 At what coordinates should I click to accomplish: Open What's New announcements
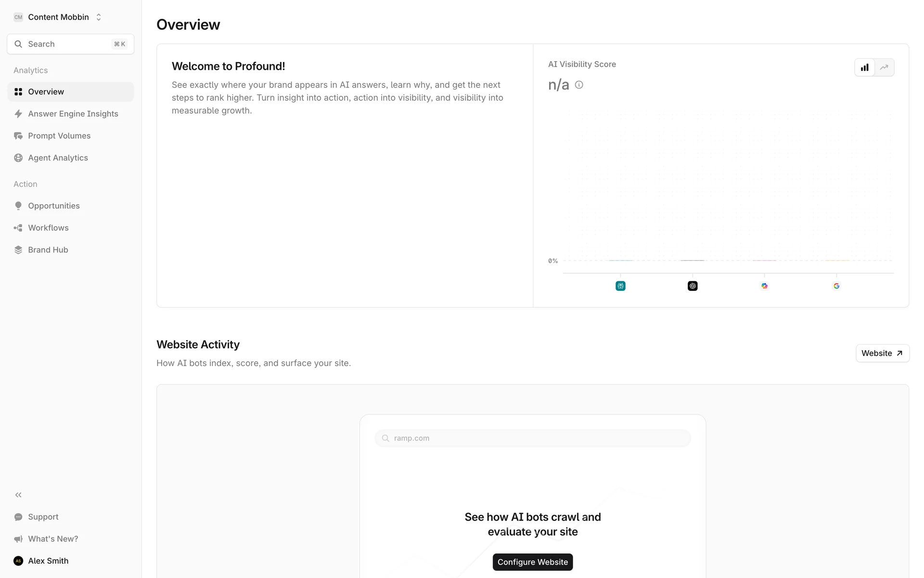click(x=53, y=539)
